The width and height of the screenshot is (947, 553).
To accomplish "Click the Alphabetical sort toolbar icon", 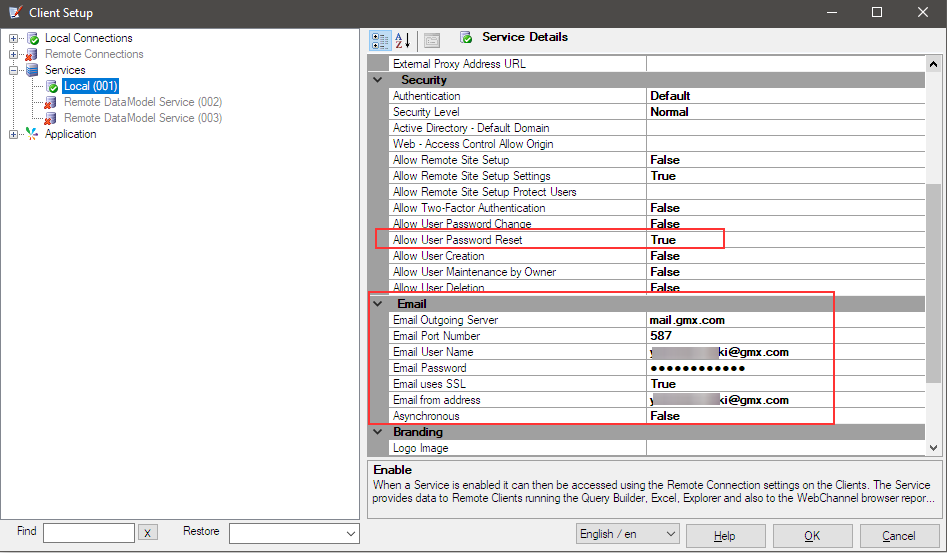I will point(403,40).
